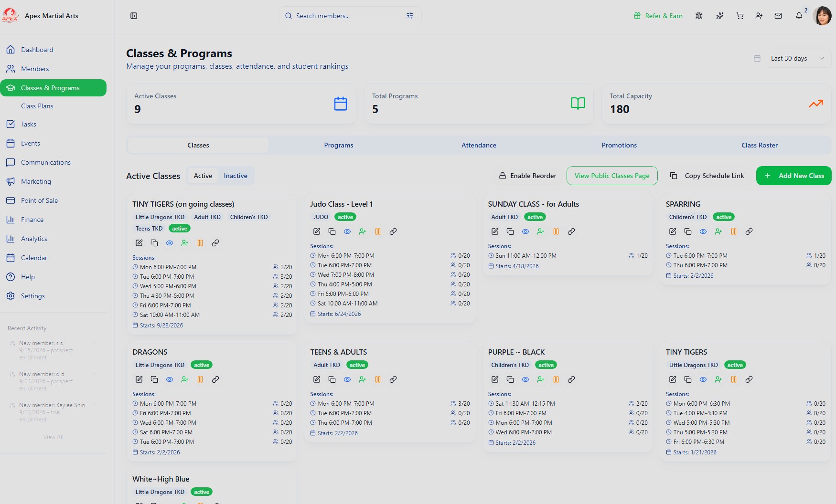This screenshot has width=836, height=504.
Task: Click the bug report icon in header
Action: click(699, 16)
